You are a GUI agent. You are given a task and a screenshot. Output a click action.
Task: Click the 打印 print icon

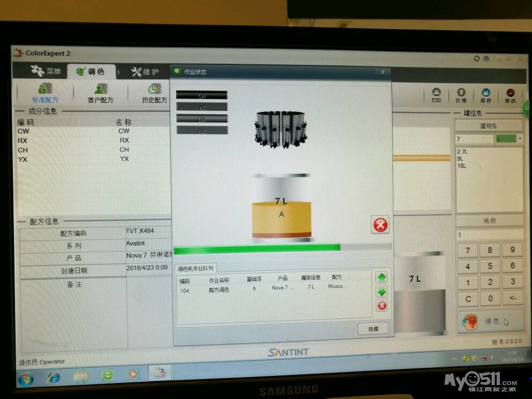[x=437, y=95]
